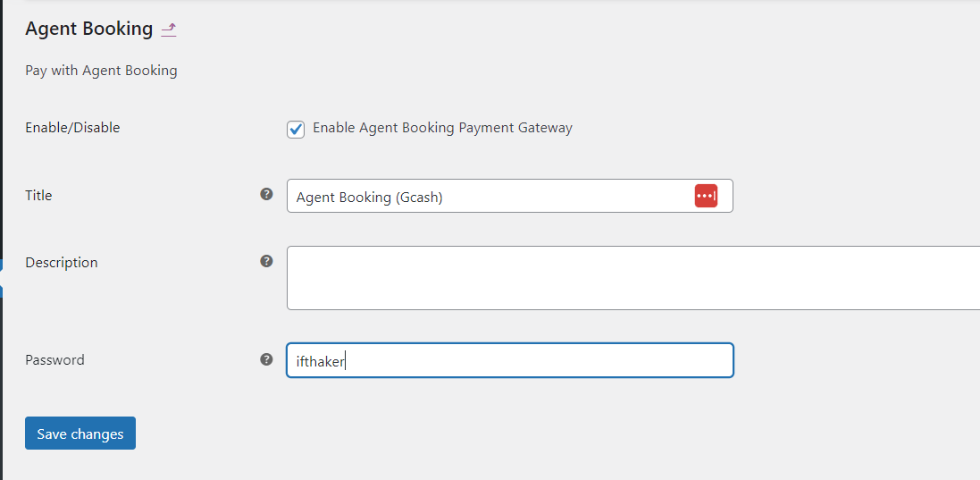Uncheck Enable Agent Booking Payment Gateway checkbox
980x480 pixels.
click(x=296, y=130)
